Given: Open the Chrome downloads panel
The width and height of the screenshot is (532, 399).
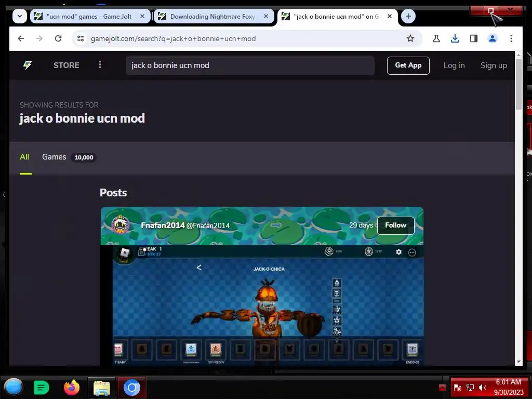Looking at the screenshot, I should pyautogui.click(x=455, y=38).
